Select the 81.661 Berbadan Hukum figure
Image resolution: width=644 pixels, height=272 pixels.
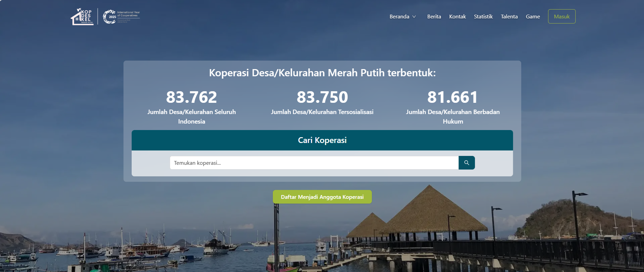(453, 97)
